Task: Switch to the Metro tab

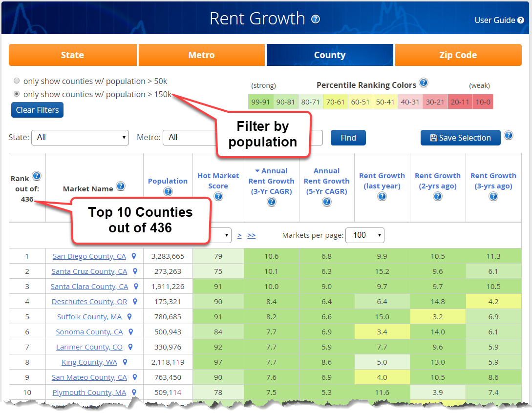Action: [202, 55]
